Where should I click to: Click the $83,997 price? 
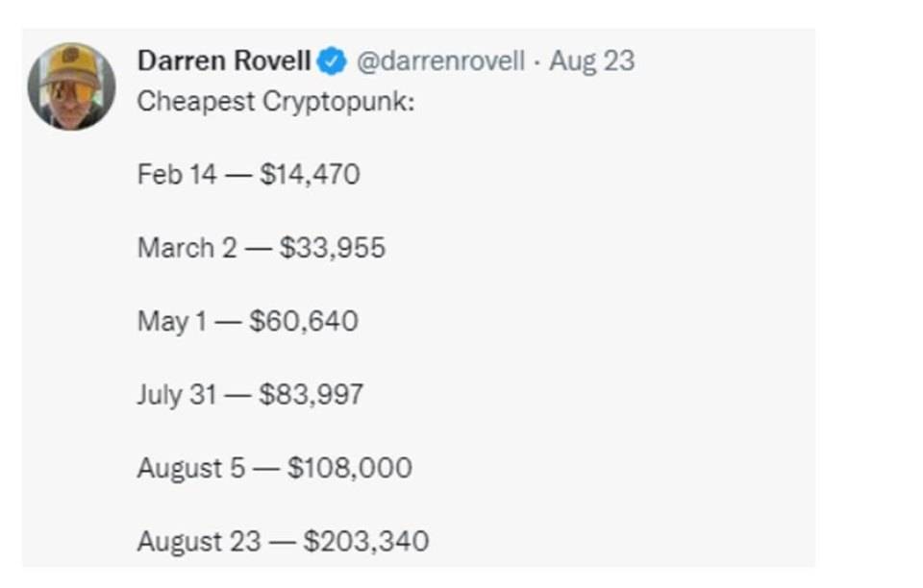click(x=312, y=394)
